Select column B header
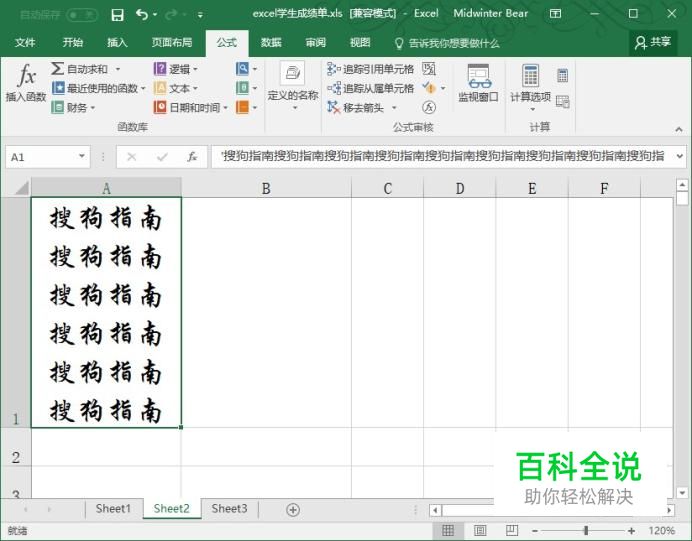This screenshot has height=541, width=692. (x=266, y=188)
